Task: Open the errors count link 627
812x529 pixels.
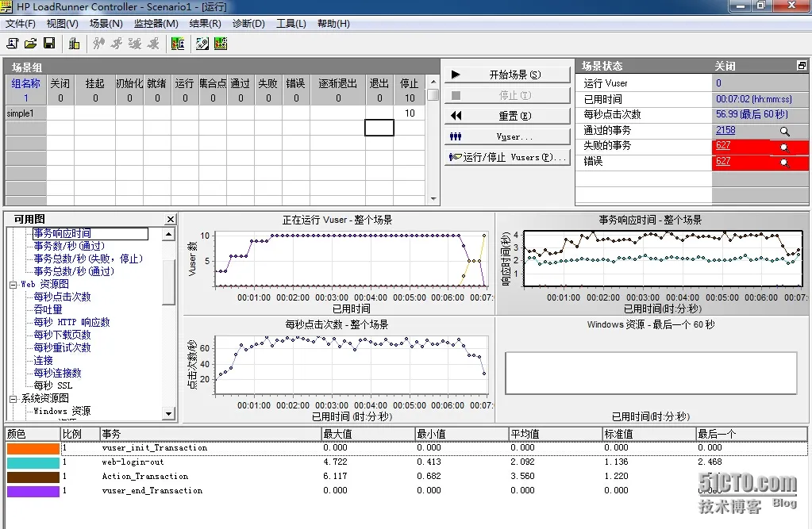Action: click(x=723, y=161)
